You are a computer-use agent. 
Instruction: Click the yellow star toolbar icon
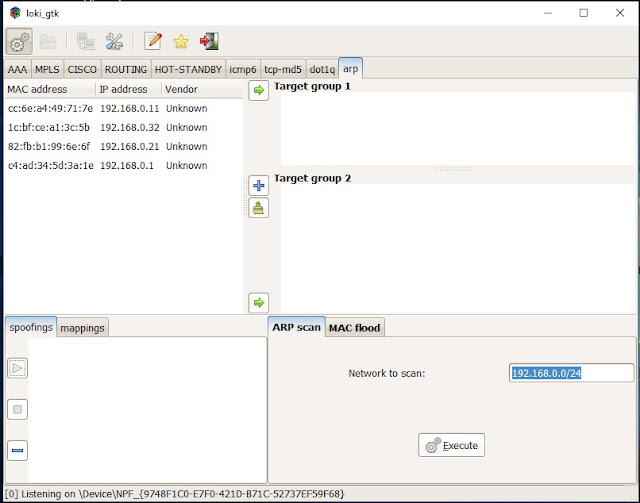181,41
